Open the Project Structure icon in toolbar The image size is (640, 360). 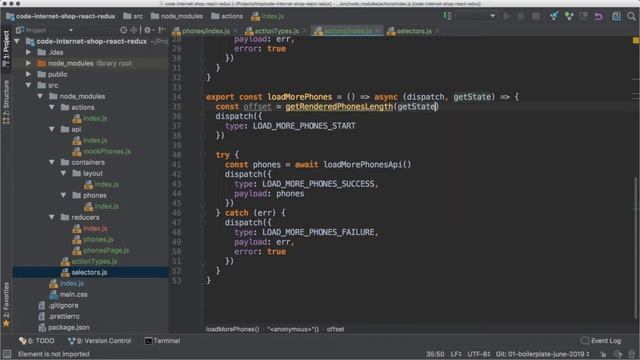click(616, 16)
